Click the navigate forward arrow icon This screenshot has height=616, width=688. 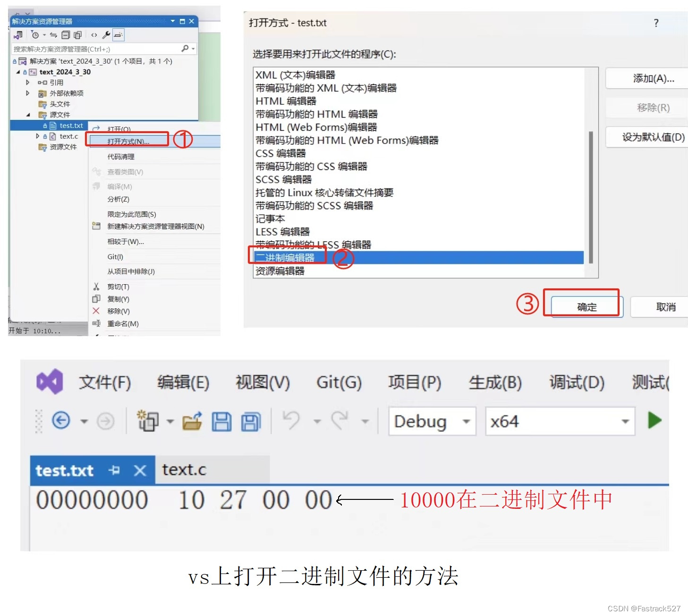(x=105, y=421)
